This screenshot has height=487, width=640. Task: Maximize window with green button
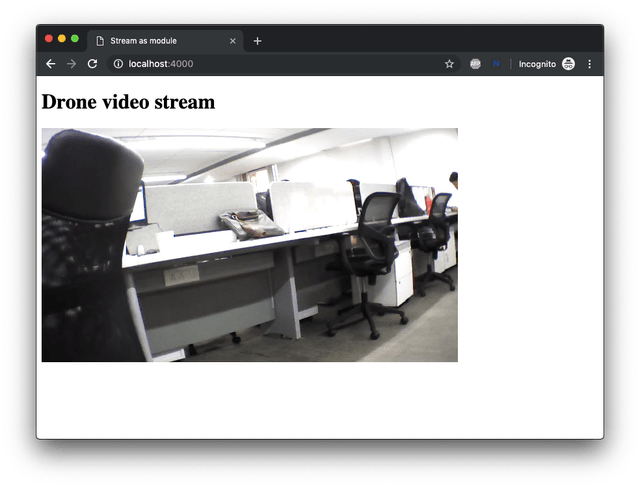click(75, 38)
